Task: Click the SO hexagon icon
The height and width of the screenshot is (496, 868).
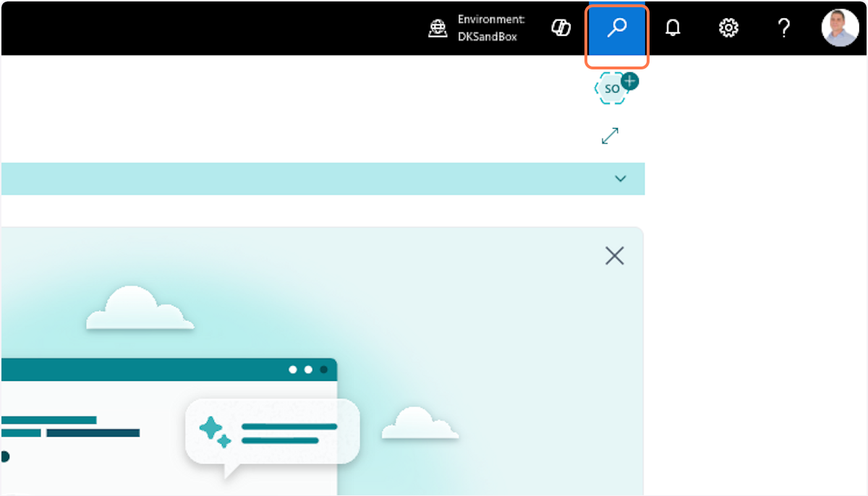Action: click(x=611, y=90)
